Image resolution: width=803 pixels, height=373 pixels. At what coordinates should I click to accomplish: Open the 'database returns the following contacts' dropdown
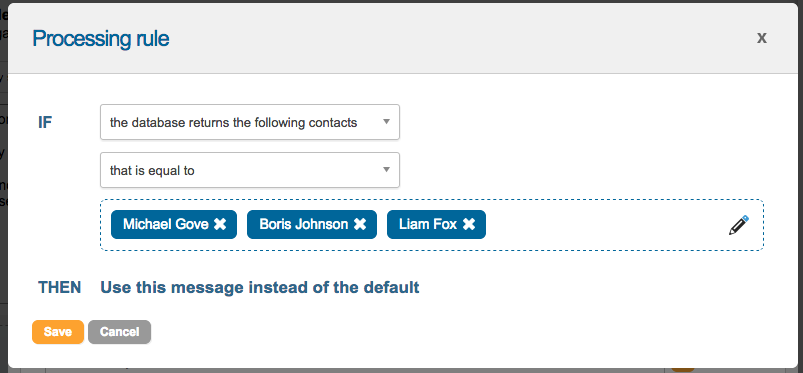[x=250, y=122]
